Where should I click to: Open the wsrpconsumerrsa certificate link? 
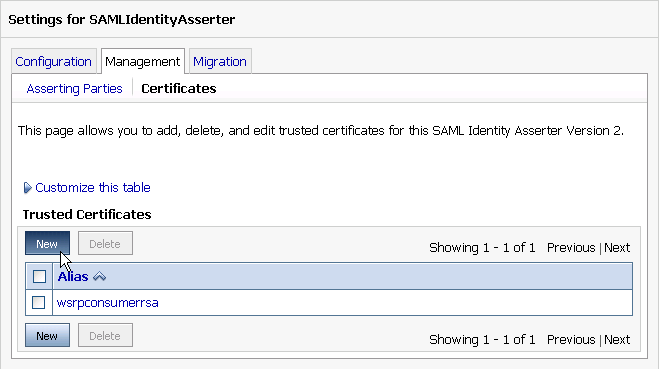108,303
